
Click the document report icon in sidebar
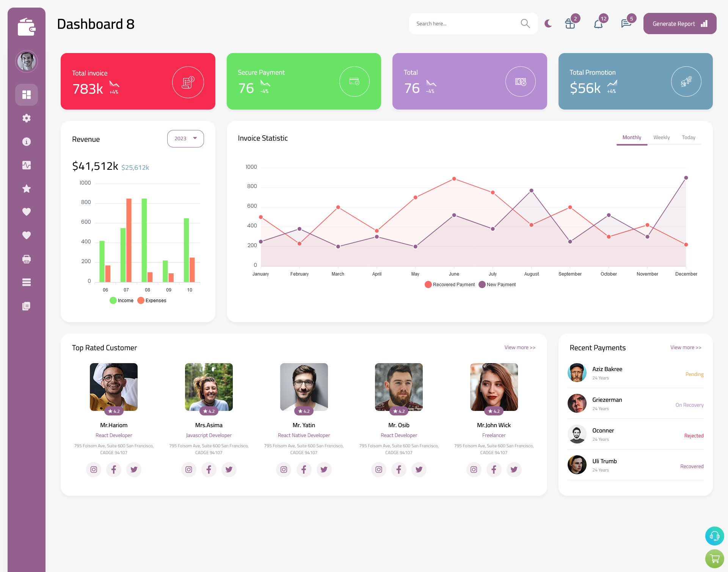click(26, 306)
